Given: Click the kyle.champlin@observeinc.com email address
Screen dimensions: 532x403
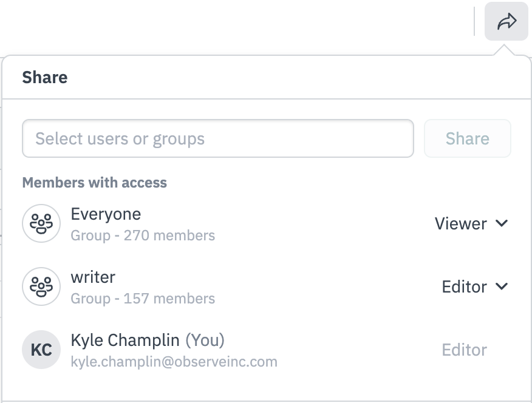Looking at the screenshot, I should click(174, 362).
